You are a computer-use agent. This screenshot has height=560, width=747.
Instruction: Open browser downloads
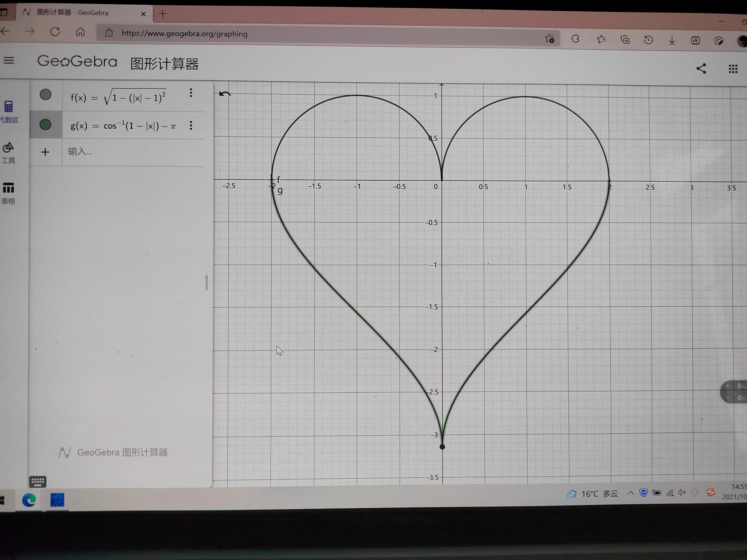[672, 41]
